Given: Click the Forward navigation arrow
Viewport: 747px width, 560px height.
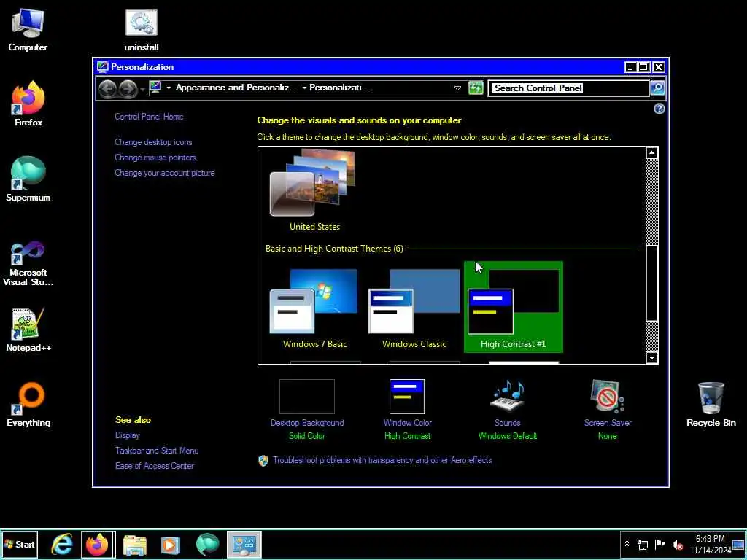Looking at the screenshot, I should coord(128,88).
